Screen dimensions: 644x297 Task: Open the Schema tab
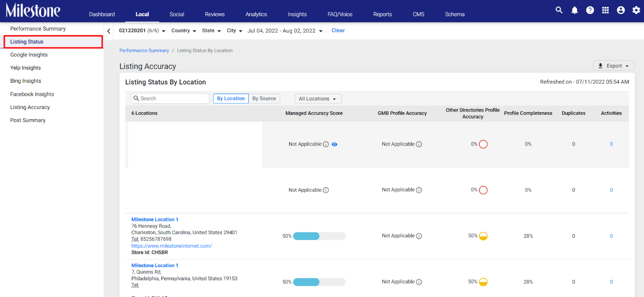[454, 14]
